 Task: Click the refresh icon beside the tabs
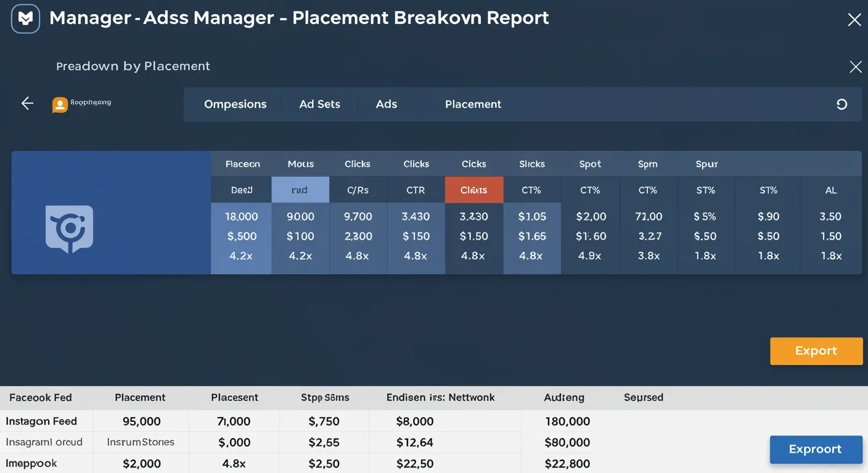coord(842,104)
